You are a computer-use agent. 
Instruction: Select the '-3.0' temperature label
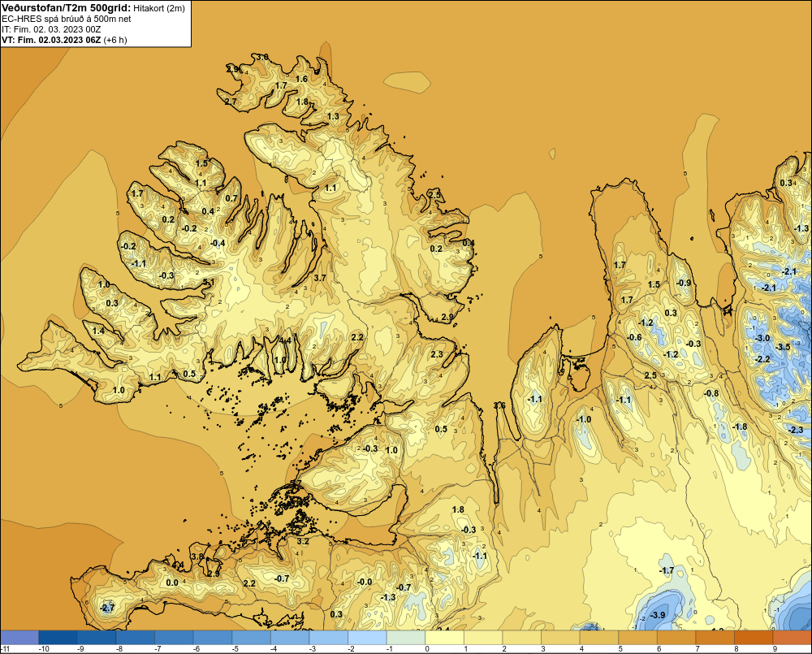(x=762, y=338)
